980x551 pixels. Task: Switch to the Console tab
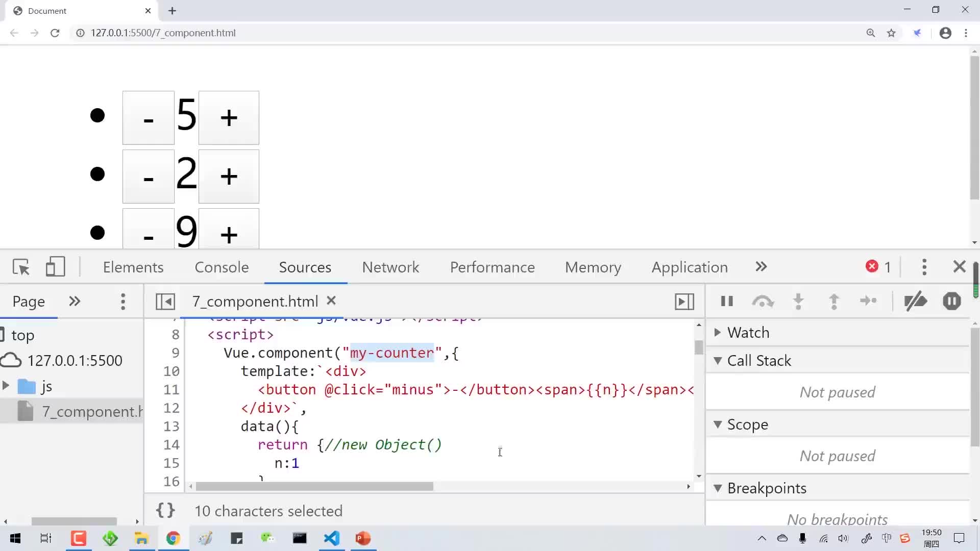tap(222, 266)
